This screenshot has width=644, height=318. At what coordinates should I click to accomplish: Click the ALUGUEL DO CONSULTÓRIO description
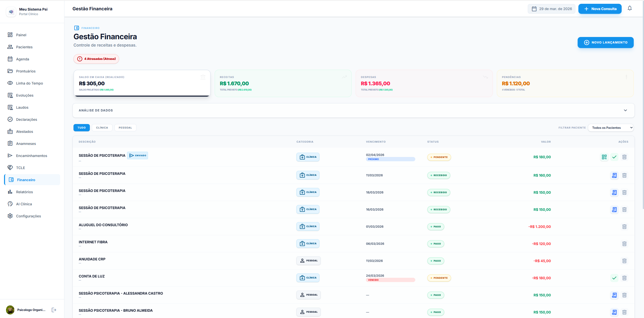[x=103, y=225]
